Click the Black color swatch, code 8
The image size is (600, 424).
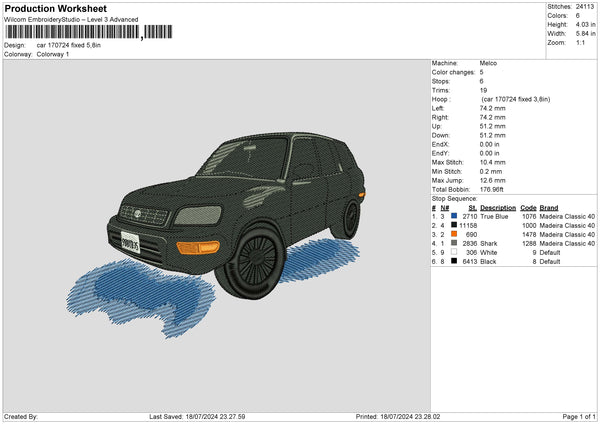[454, 261]
